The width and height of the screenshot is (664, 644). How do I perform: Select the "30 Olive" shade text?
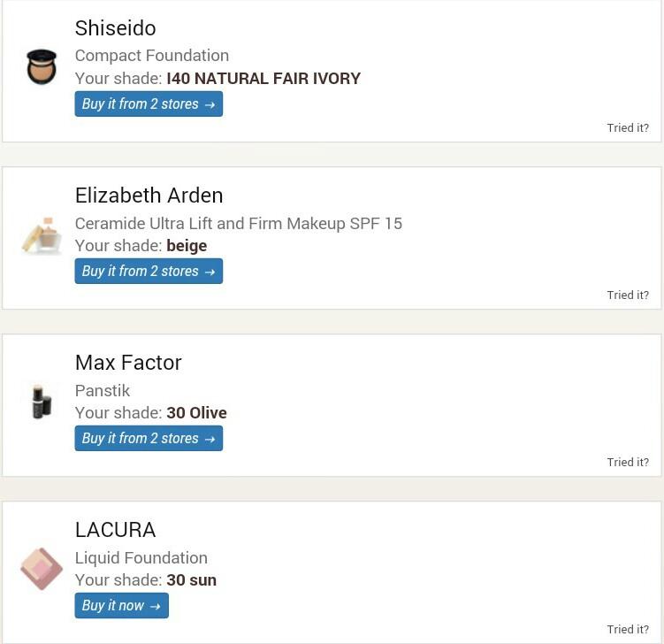[196, 413]
